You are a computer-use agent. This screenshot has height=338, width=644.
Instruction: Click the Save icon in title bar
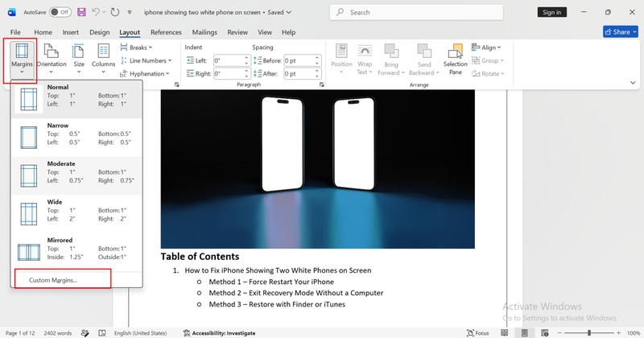(81, 12)
